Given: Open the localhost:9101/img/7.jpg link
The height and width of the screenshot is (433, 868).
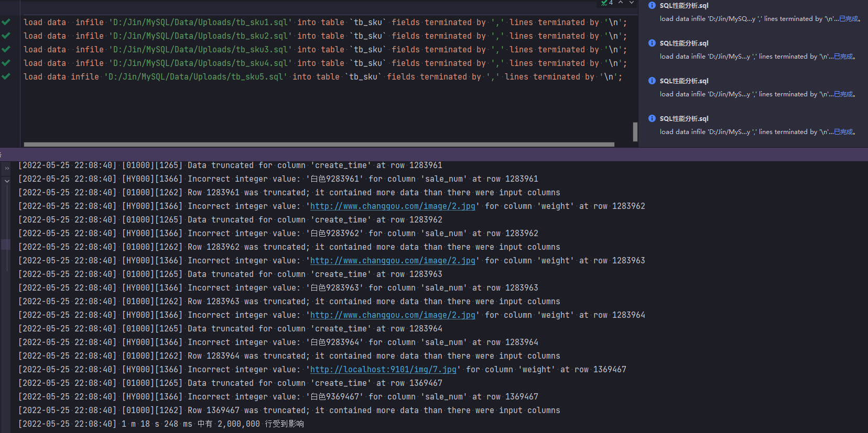Looking at the screenshot, I should 383,370.
